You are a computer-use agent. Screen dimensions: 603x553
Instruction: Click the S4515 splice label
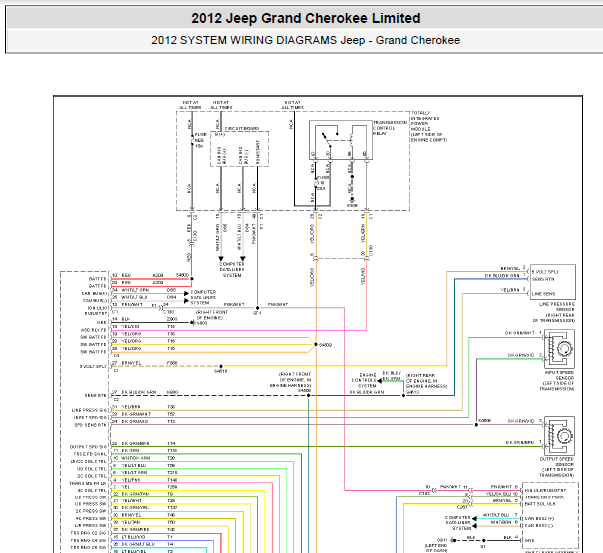[x=221, y=371]
